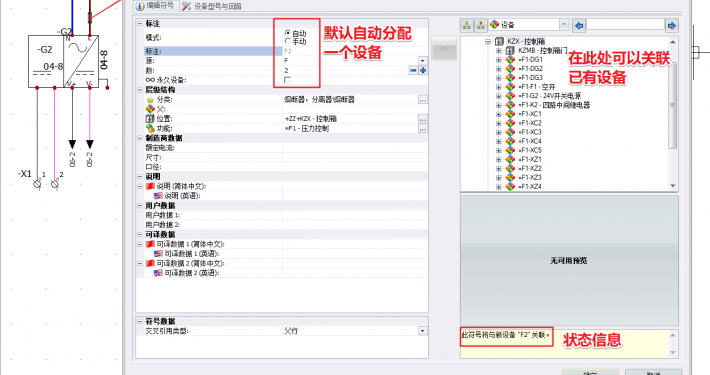
Task: Select the =F1-K2 - 四路中间继电器 tree item
Action: point(554,105)
